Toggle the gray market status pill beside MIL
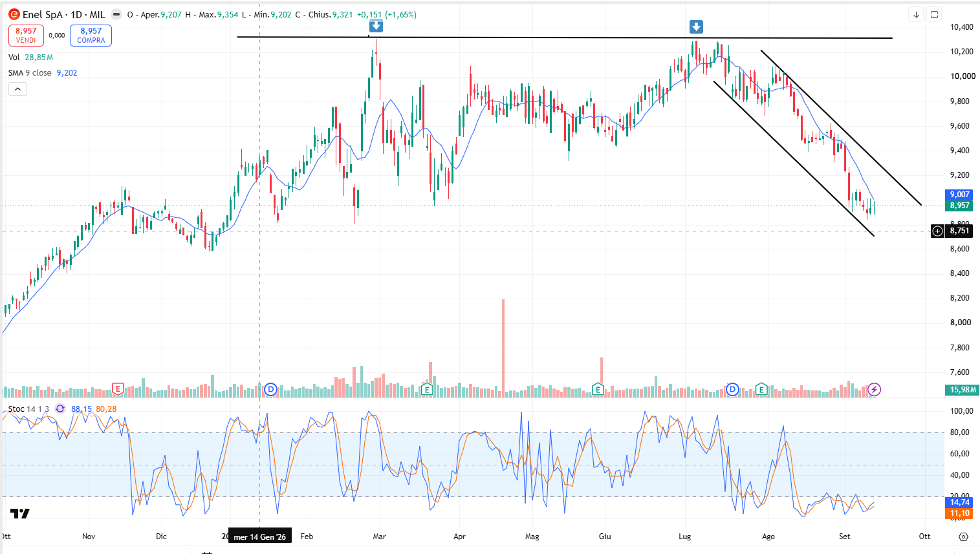The width and height of the screenshot is (980, 554). (116, 14)
